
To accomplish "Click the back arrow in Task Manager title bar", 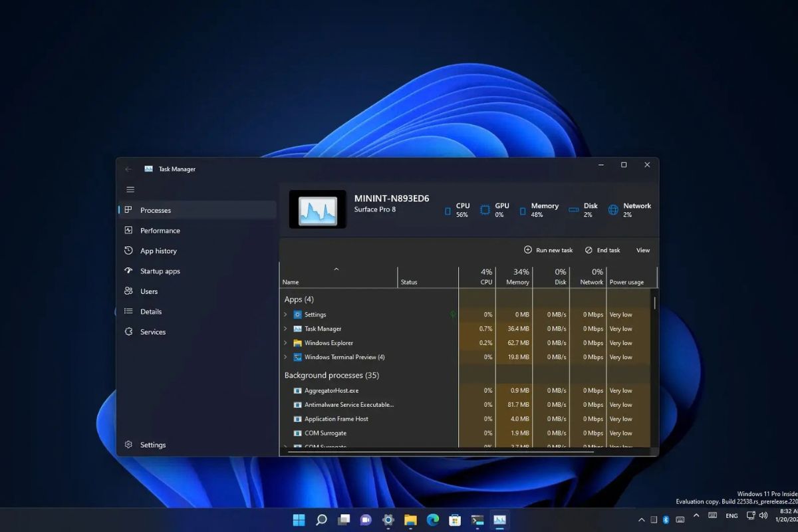I will [128, 169].
